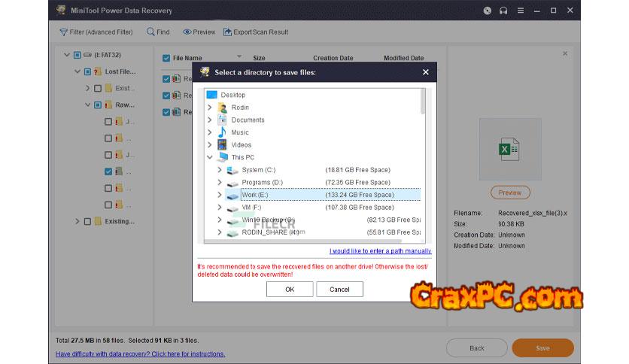This screenshot has width=629, height=364.
Task: Close the Select a directory dialog
Action: coord(426,72)
